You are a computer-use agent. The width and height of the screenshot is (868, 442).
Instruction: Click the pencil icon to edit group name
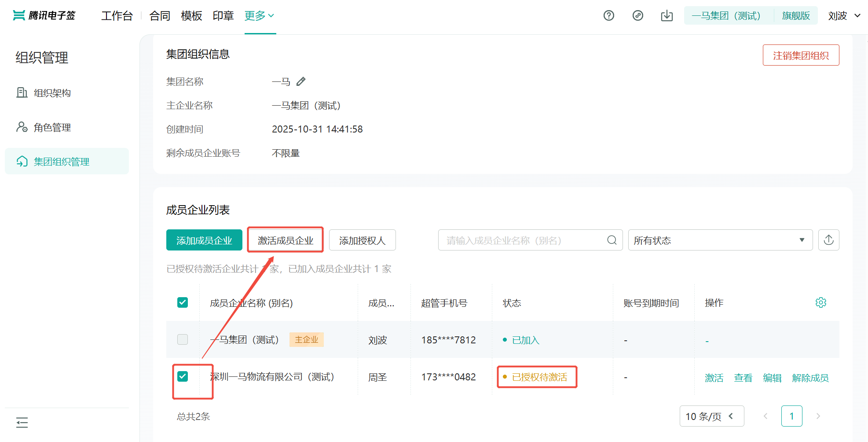[x=301, y=82]
